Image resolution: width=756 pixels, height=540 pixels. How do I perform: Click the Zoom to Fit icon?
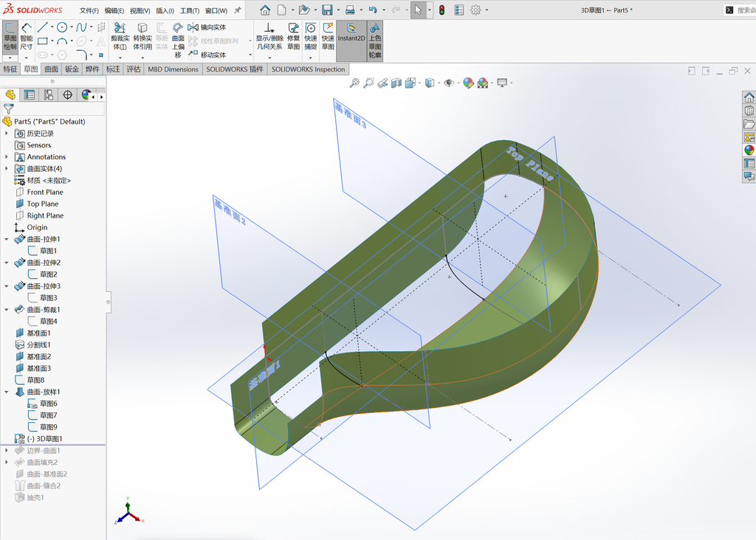[354, 83]
